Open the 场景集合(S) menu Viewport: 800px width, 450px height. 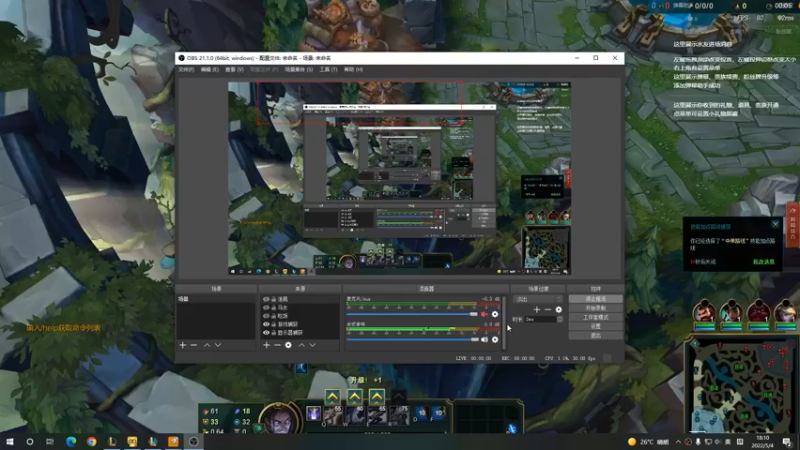point(299,69)
